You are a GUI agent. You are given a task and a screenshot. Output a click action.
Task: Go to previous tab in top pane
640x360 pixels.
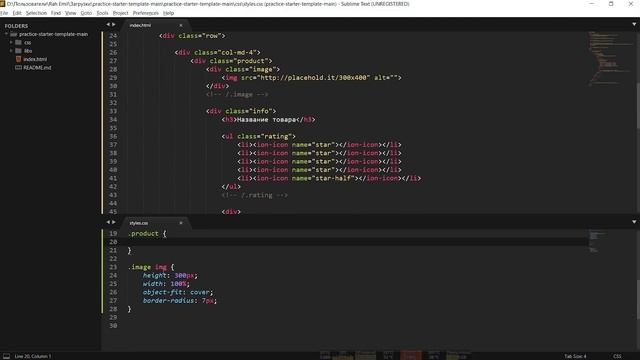coord(108,25)
